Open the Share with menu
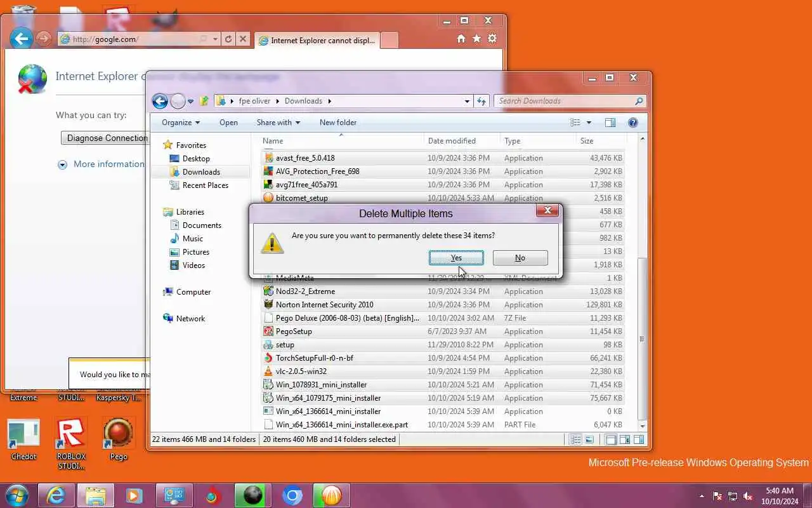 coord(278,123)
